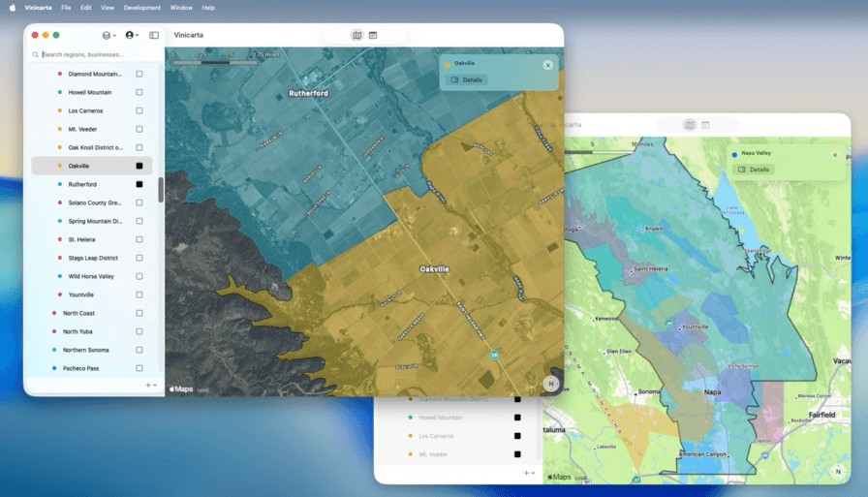Open the Help menu
Screen dimensions: 868x497
[x=208, y=8]
